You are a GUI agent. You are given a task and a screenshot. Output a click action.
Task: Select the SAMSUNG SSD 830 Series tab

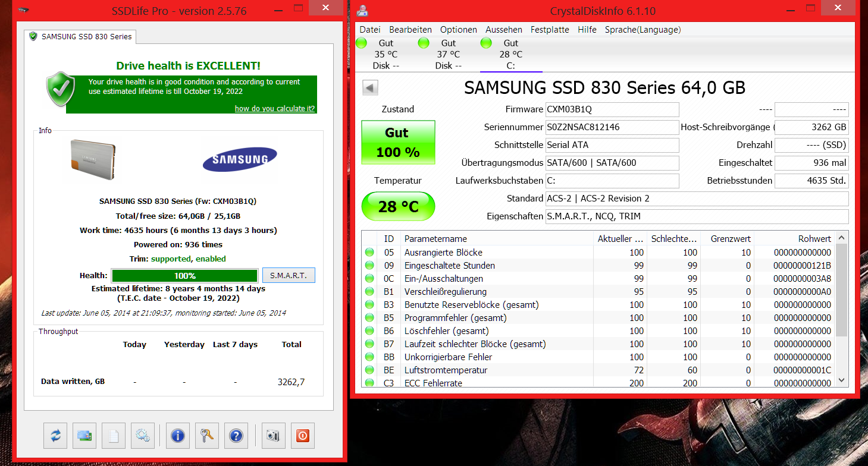pos(80,36)
